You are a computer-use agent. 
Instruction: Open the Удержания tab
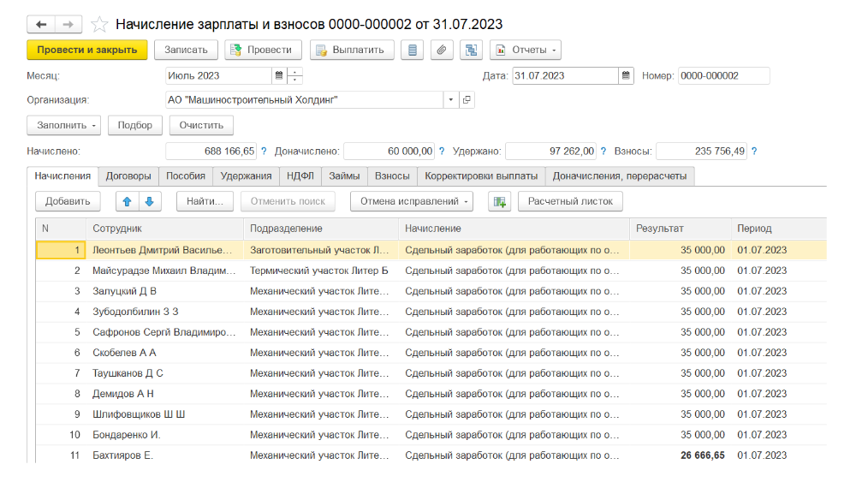246,176
